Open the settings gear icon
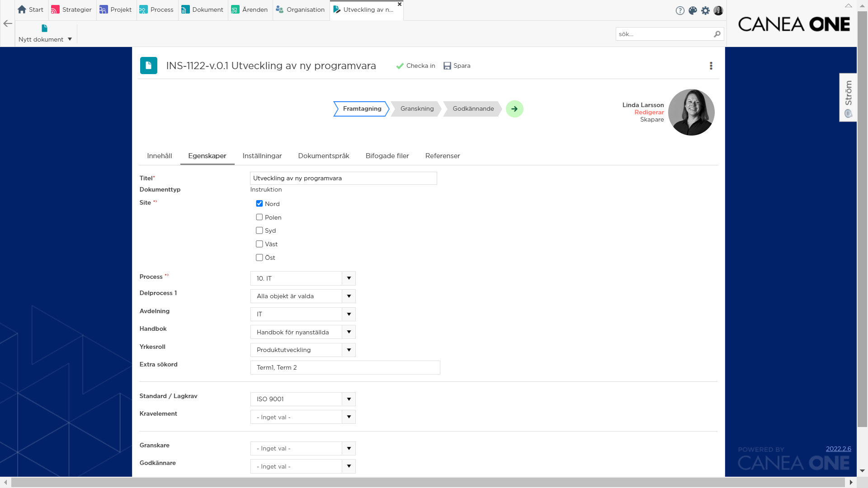Image resolution: width=868 pixels, height=488 pixels. 705,10
